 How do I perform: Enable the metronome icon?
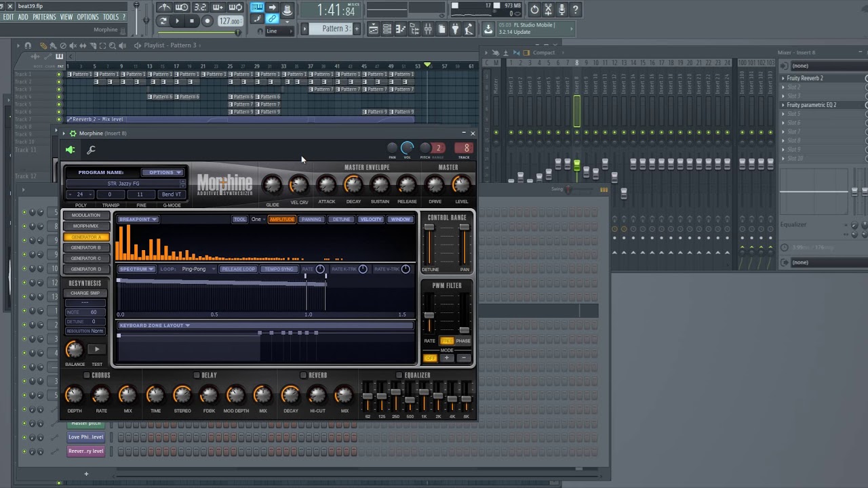(x=164, y=7)
